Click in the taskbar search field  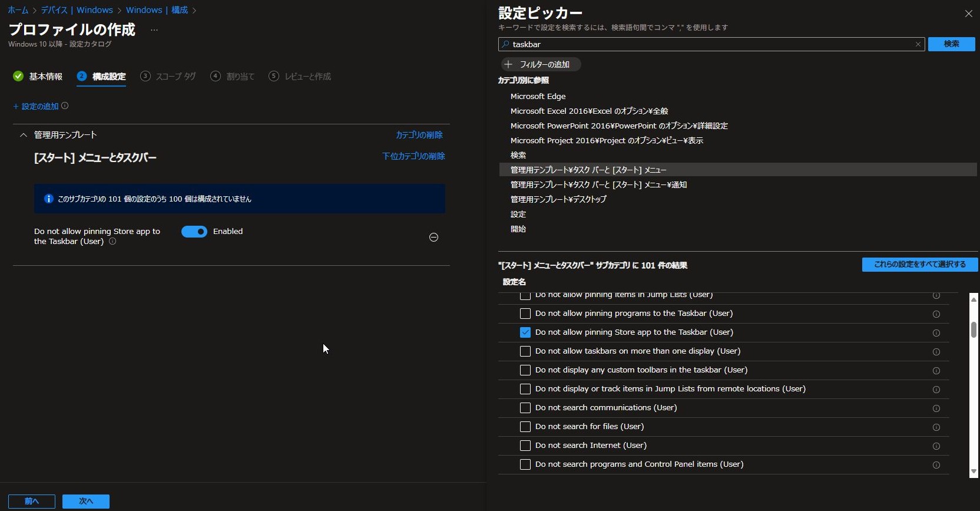707,44
